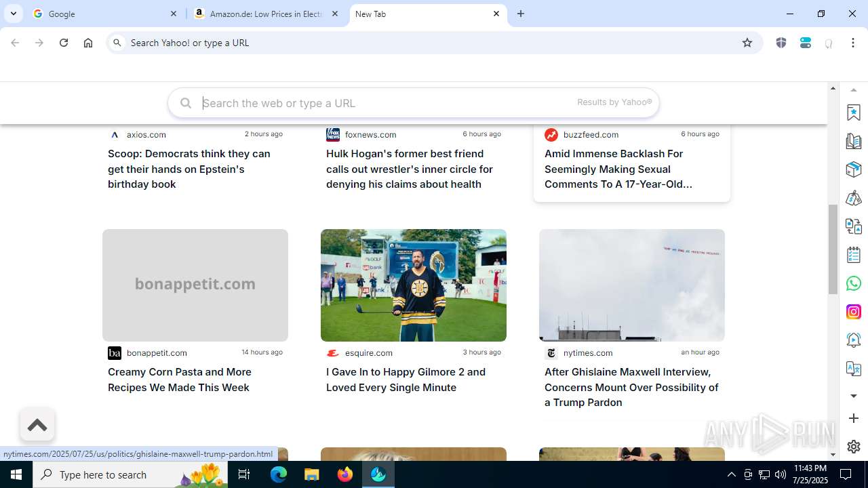Reload the current page
The width and height of the screenshot is (868, 488).
64,43
